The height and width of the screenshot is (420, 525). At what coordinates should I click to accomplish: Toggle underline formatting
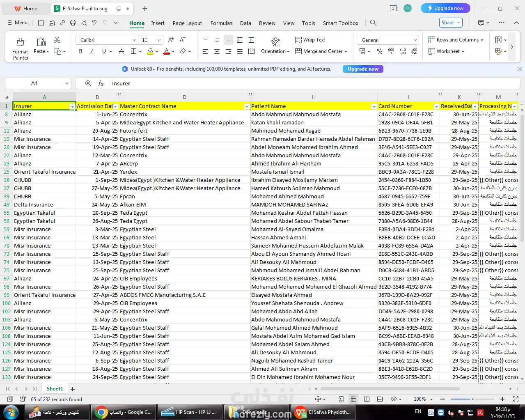pos(104,51)
